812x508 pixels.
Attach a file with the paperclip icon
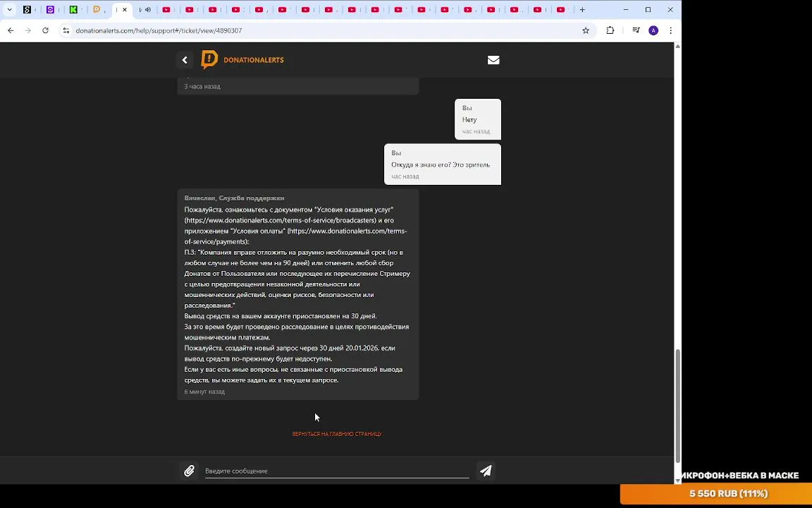coord(189,471)
